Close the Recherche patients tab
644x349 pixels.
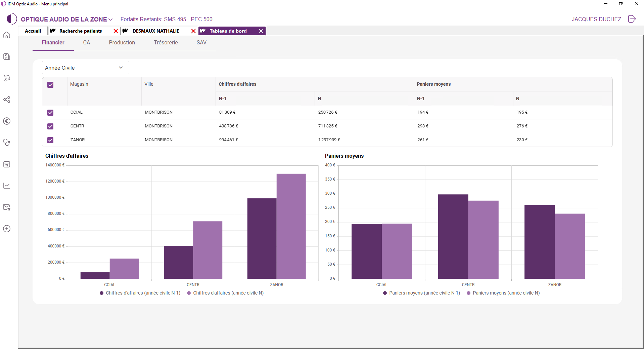[x=116, y=31]
